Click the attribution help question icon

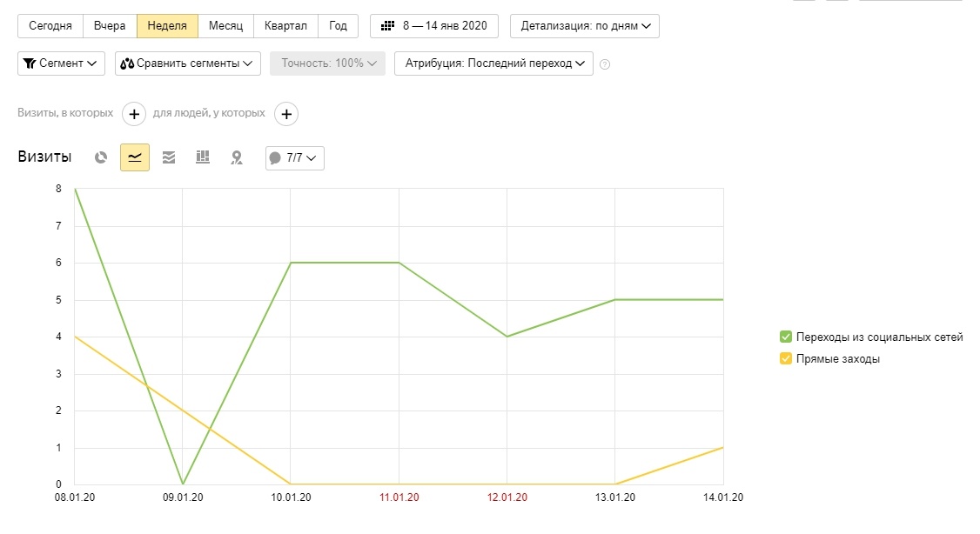(x=605, y=64)
